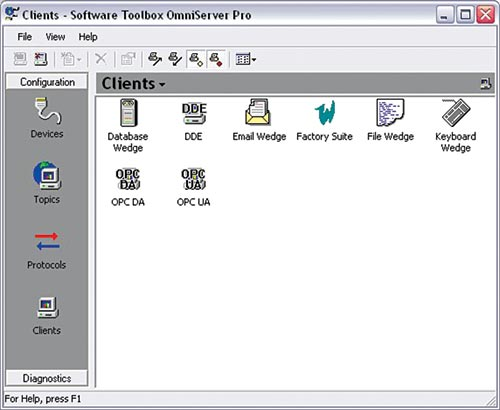The height and width of the screenshot is (410, 500).
Task: Toggle the toolbar button with red diamond
Action: click(x=216, y=59)
